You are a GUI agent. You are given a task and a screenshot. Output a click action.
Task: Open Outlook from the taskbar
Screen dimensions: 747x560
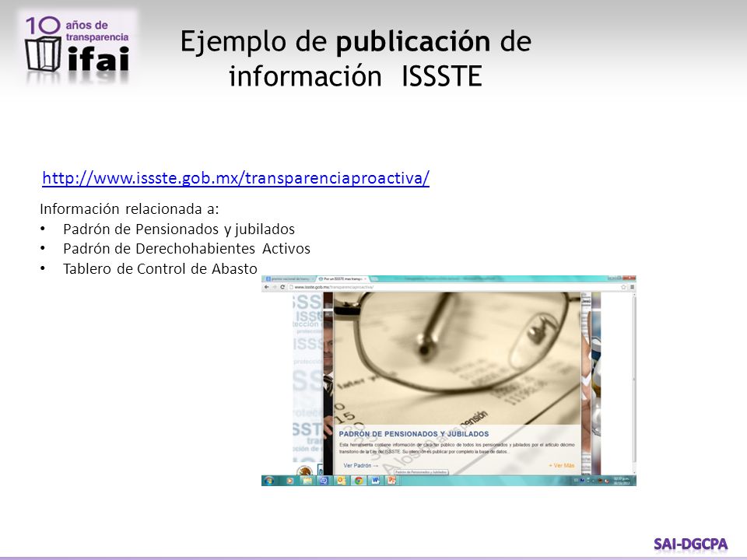[x=341, y=481]
